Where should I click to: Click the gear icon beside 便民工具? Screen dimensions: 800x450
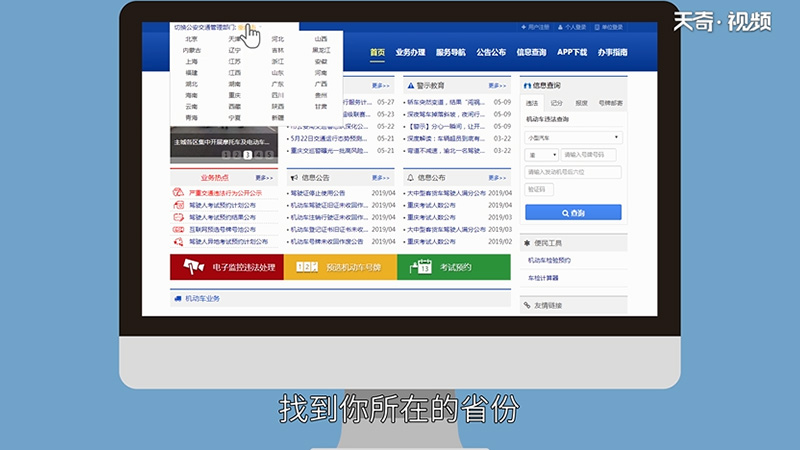(527, 243)
